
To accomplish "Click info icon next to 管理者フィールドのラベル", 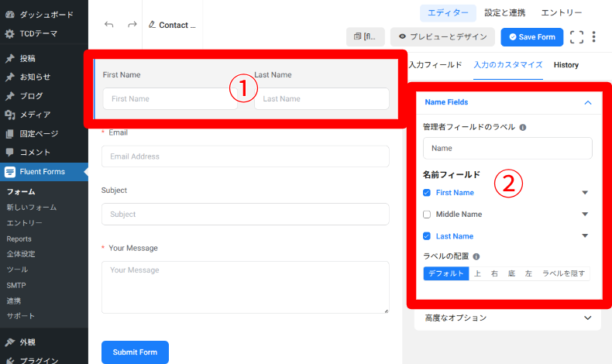I will coord(523,127).
